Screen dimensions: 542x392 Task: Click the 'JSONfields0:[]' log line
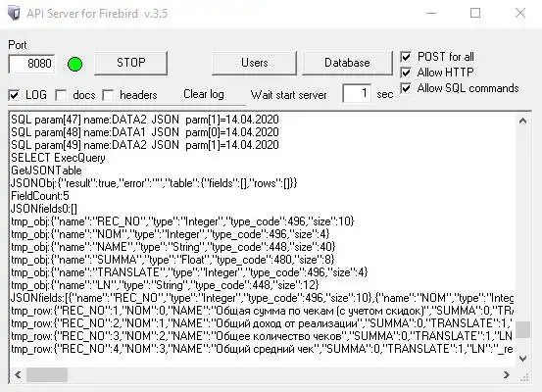point(44,209)
